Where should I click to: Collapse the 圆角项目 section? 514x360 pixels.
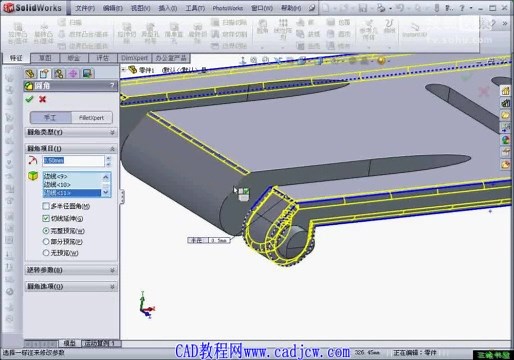[112, 149]
